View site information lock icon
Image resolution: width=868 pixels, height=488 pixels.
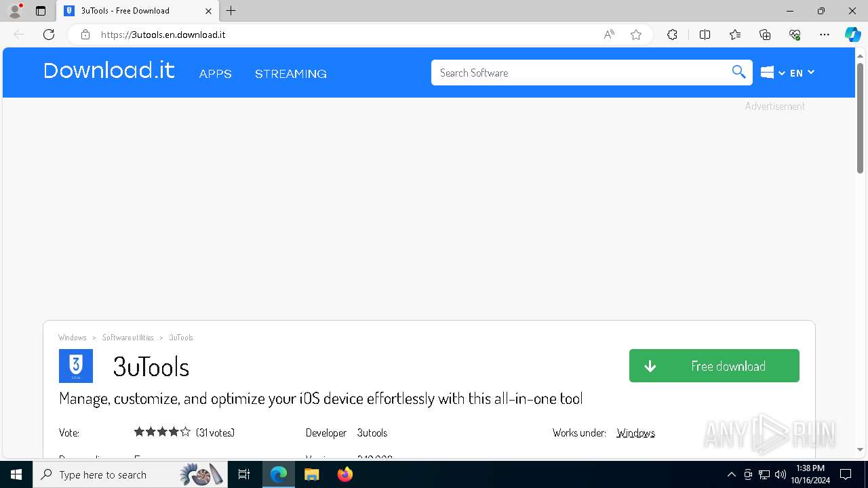[x=85, y=35]
